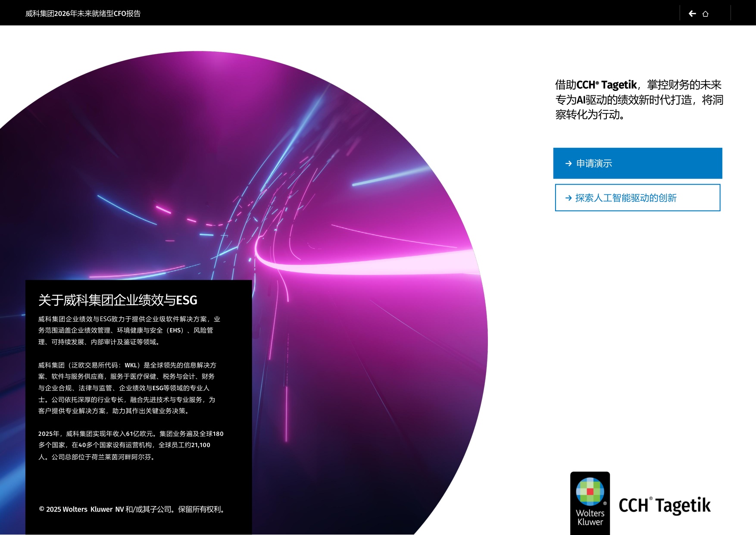
Task: Click the arrow icon in 申请演示
Action: coord(569,163)
